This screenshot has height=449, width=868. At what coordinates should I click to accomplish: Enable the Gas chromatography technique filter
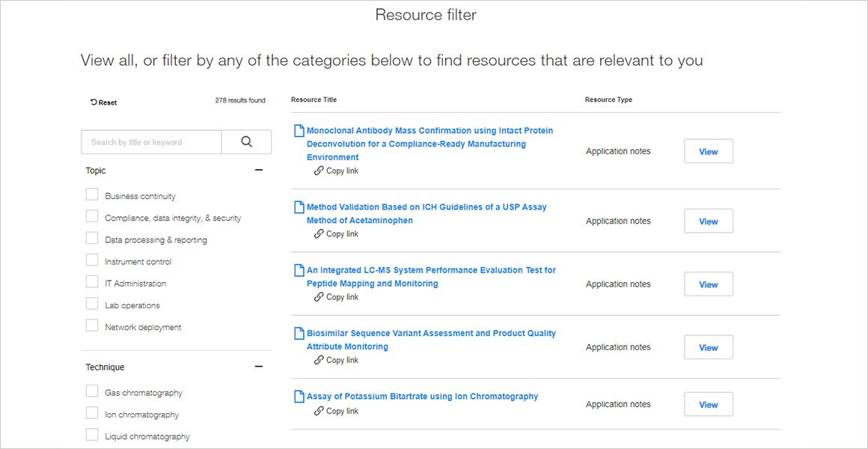click(x=91, y=391)
